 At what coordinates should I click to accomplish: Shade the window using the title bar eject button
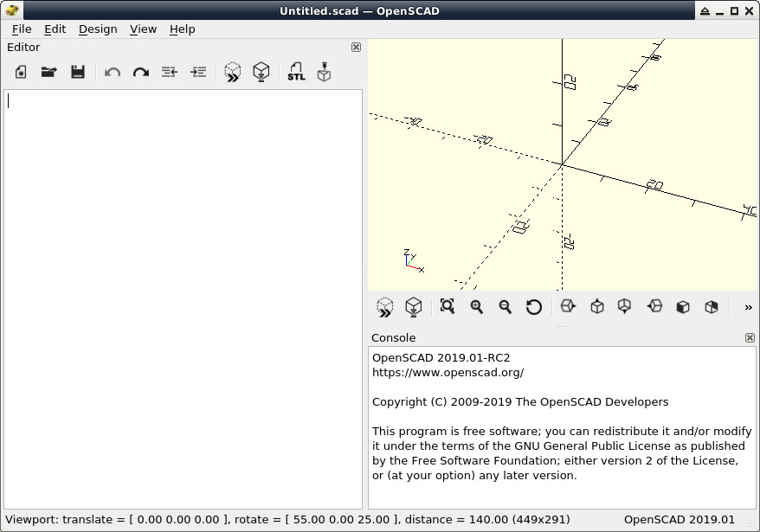(705, 10)
